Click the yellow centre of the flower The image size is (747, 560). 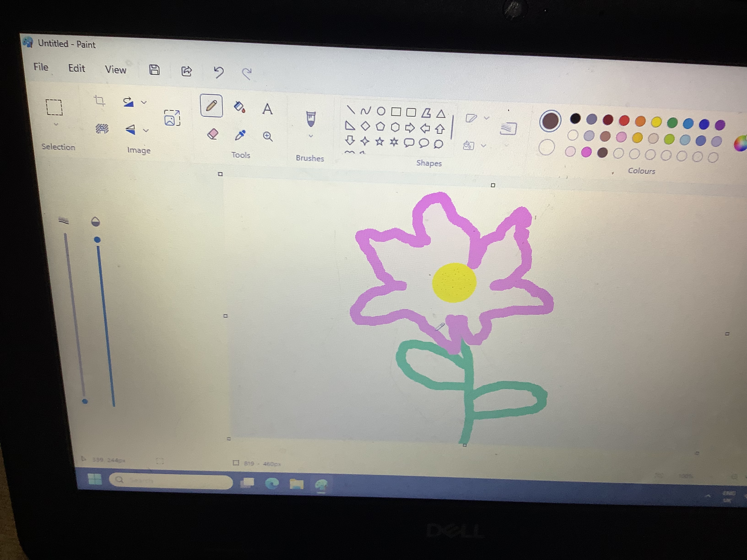(454, 283)
